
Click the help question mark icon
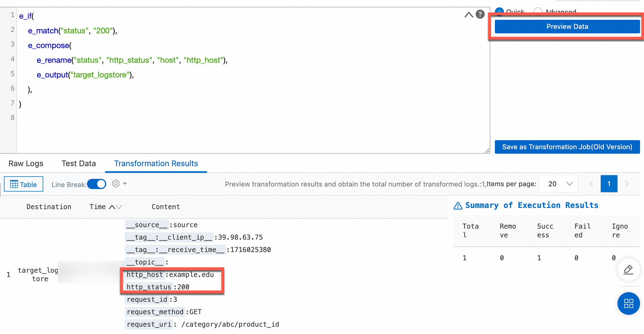(x=480, y=14)
